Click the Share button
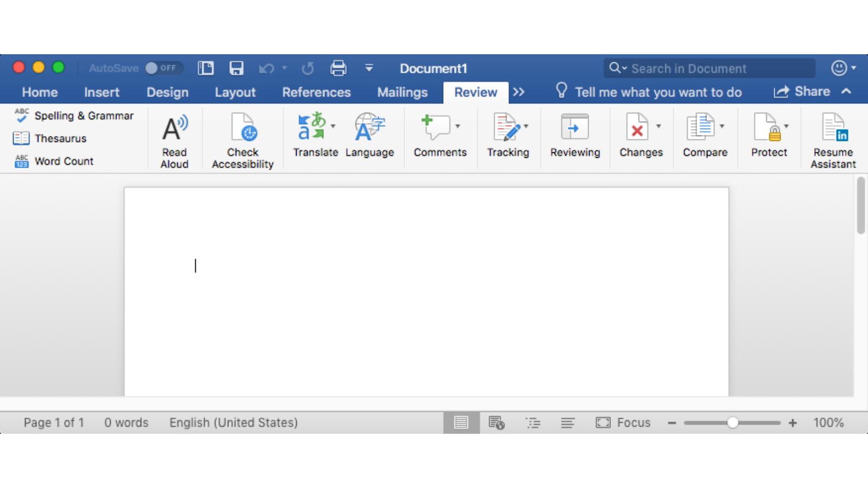 [802, 92]
